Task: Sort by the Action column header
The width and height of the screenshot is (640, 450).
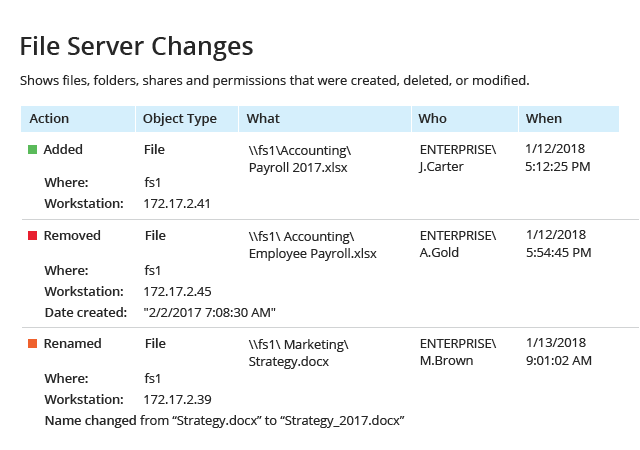Action: pyautogui.click(x=50, y=119)
